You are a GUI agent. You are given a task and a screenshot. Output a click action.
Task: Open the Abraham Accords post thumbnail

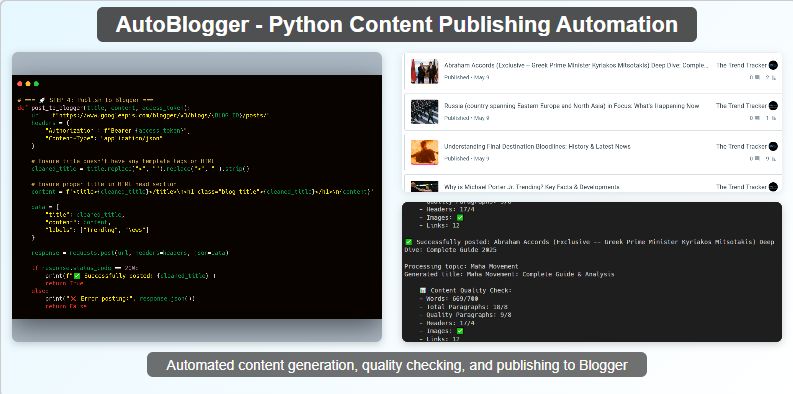[x=424, y=71]
